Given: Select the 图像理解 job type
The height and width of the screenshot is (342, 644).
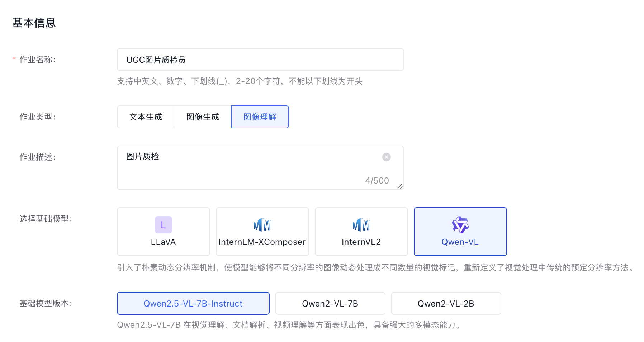Looking at the screenshot, I should point(260,117).
